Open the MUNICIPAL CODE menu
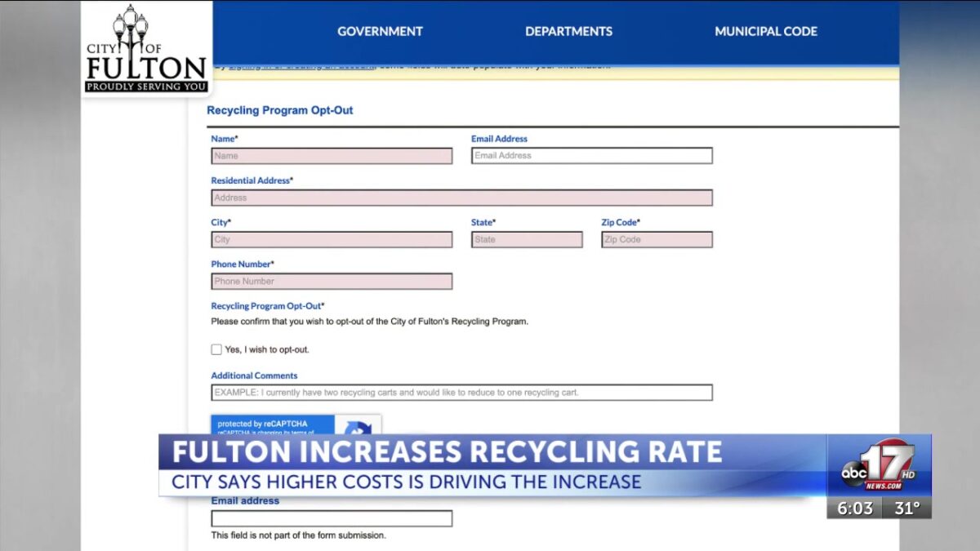The image size is (980, 551). coord(765,31)
